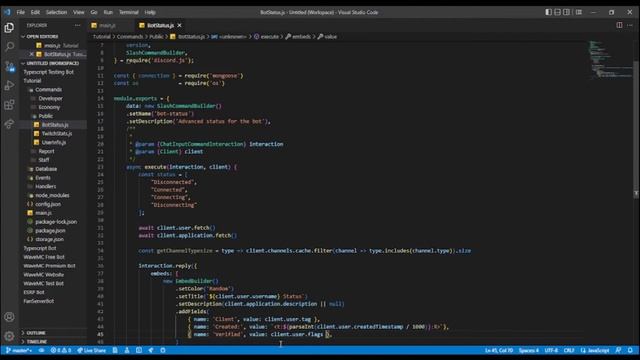Image resolution: width=640 pixels, height=360 pixels.
Task: Switch to the main.js editor tab
Action: pyautogui.click(x=108, y=25)
